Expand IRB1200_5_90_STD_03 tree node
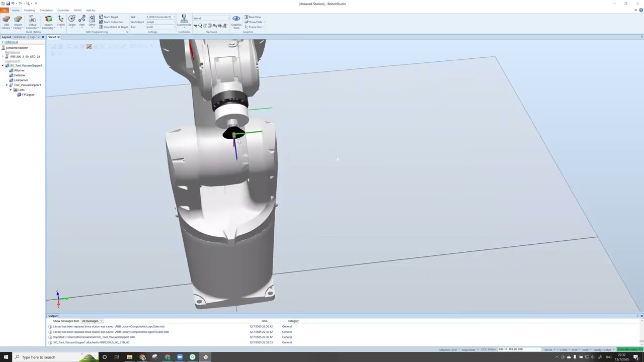Screen dimensions: 644x362 tap(3, 56)
